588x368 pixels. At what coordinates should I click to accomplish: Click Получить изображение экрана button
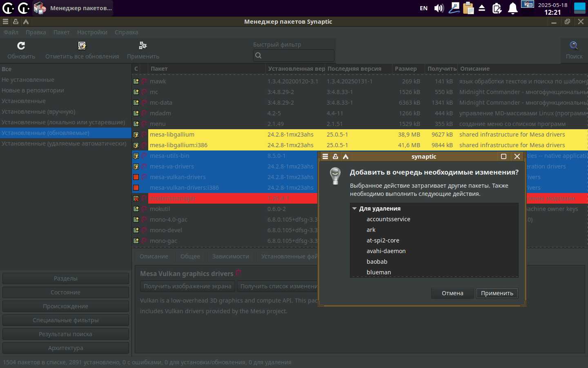tap(187, 286)
